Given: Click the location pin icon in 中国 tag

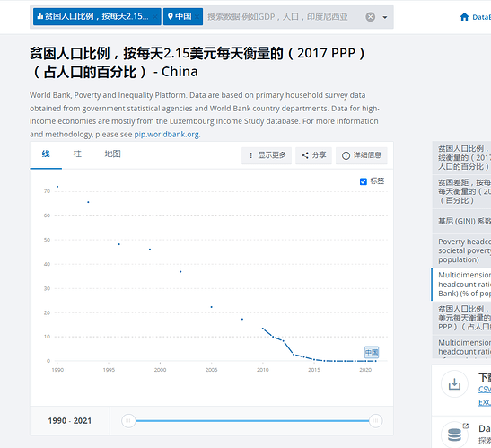Looking at the screenshot, I should [170, 16].
